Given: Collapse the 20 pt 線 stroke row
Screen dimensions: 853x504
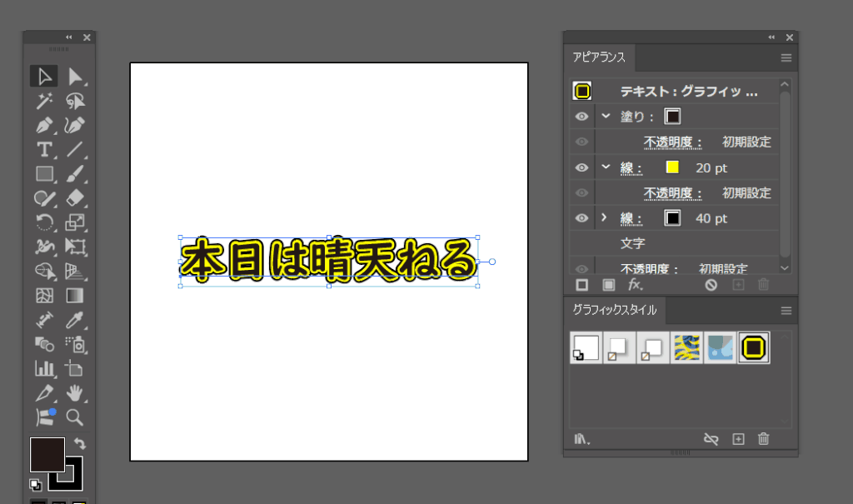Looking at the screenshot, I should 606,167.
